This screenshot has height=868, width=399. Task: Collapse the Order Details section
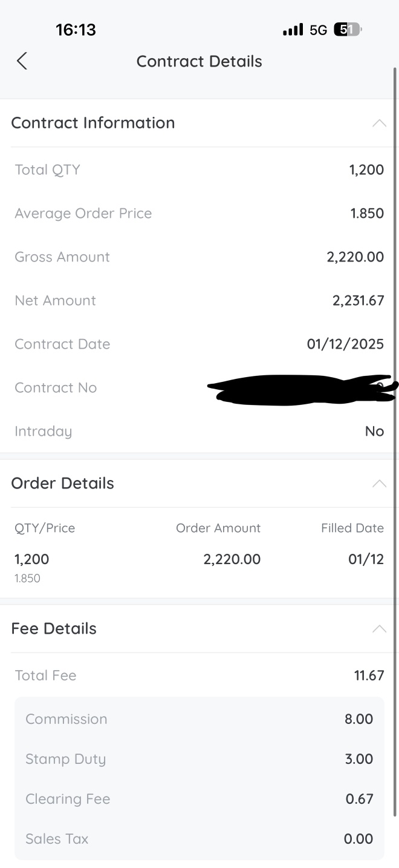[x=379, y=483]
